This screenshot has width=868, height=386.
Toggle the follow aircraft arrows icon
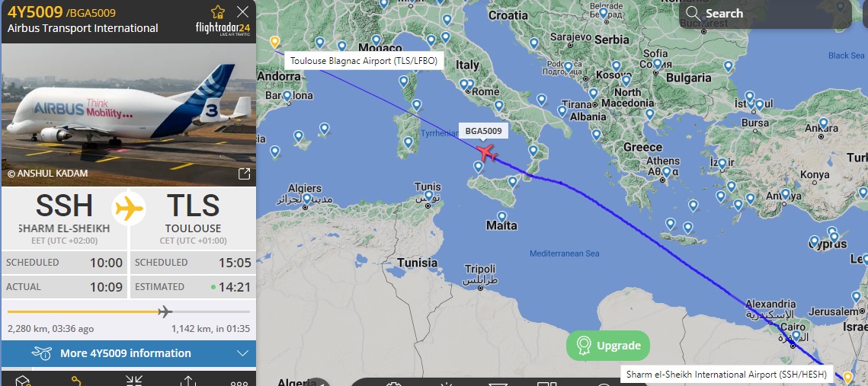[x=133, y=381]
